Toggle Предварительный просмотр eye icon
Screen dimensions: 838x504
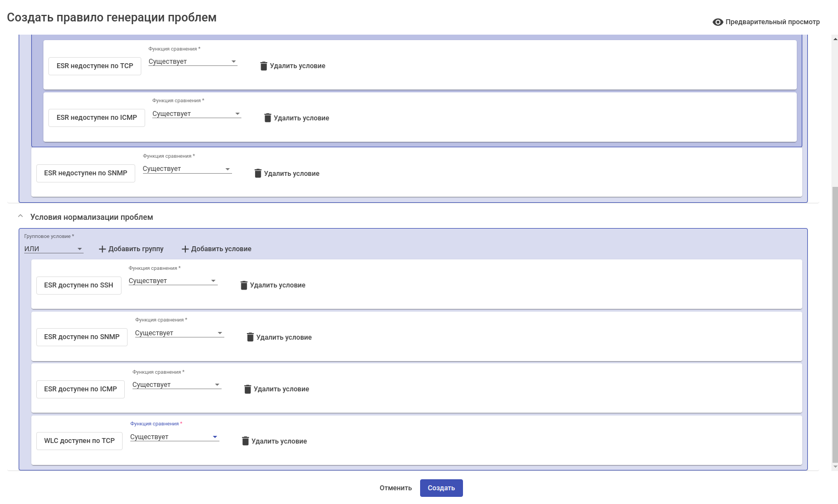[718, 22]
